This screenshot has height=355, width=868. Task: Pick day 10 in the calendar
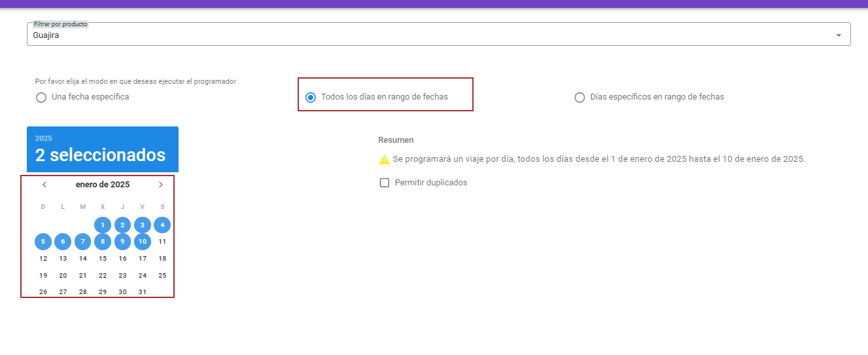[143, 242]
